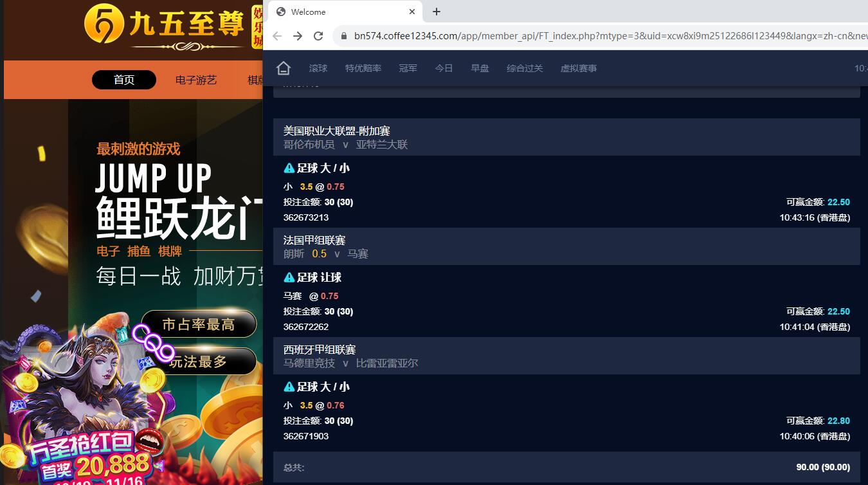Click the 最刺激的游戏 banner text
Viewport: 868px width, 485px height.
tap(138, 149)
